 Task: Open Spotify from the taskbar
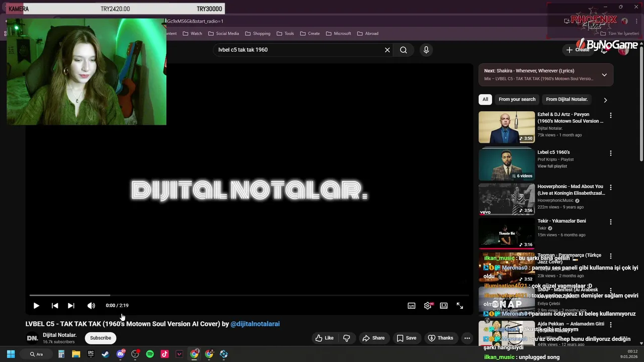click(x=150, y=354)
